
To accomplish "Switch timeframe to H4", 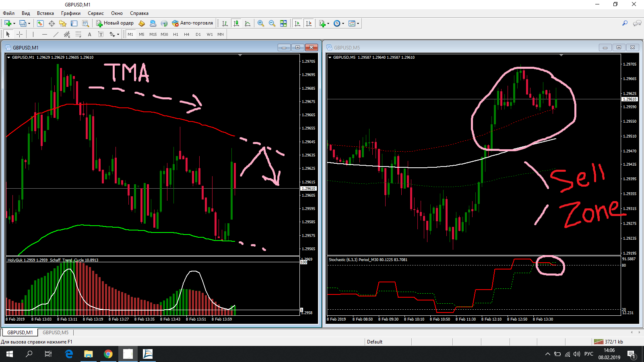I will click(187, 34).
